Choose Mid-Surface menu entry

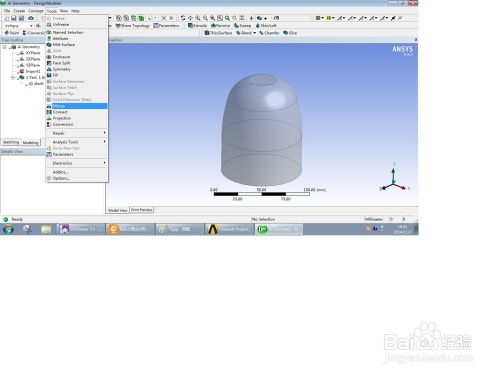point(77,45)
